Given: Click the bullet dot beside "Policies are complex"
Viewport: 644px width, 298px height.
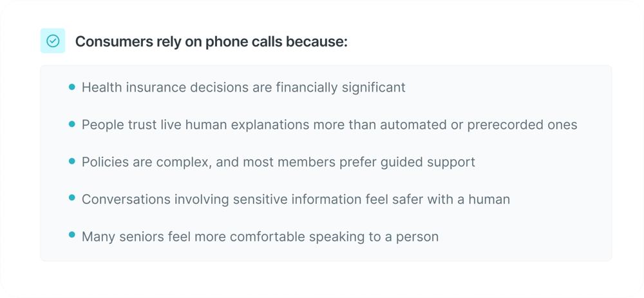Looking at the screenshot, I should (71, 161).
